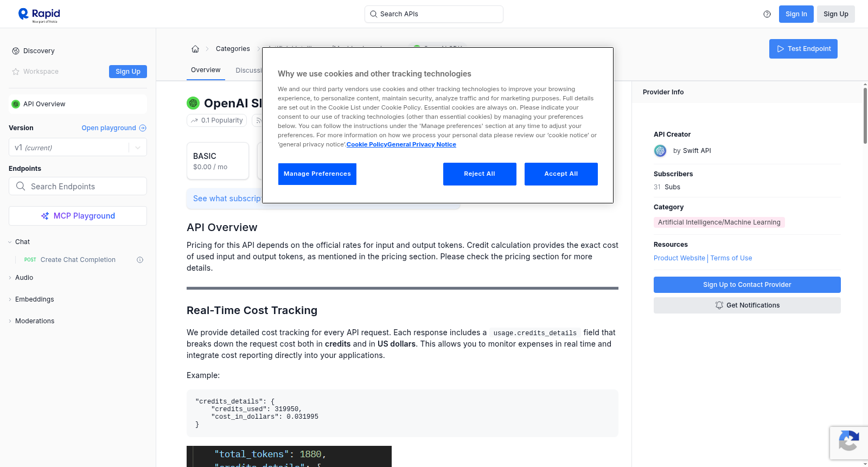
Task: Click the green API Overview icon
Action: (16, 104)
